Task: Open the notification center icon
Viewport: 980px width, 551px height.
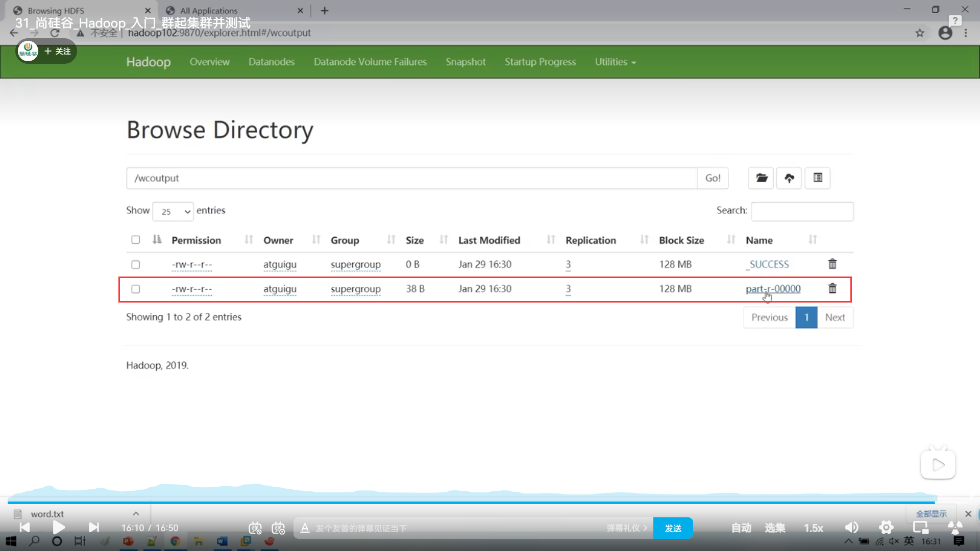Action: point(959,541)
